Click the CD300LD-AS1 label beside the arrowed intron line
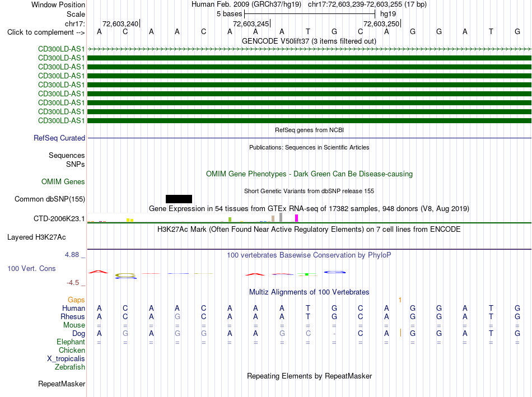 click(x=61, y=49)
